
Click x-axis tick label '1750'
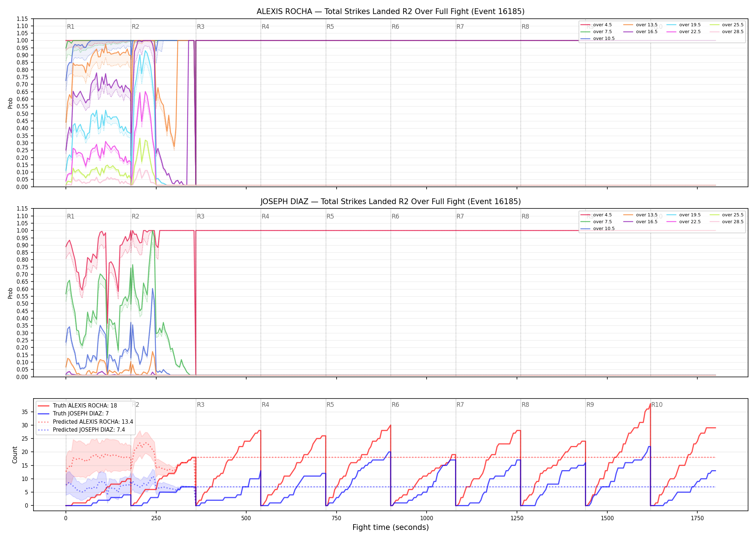697,518
